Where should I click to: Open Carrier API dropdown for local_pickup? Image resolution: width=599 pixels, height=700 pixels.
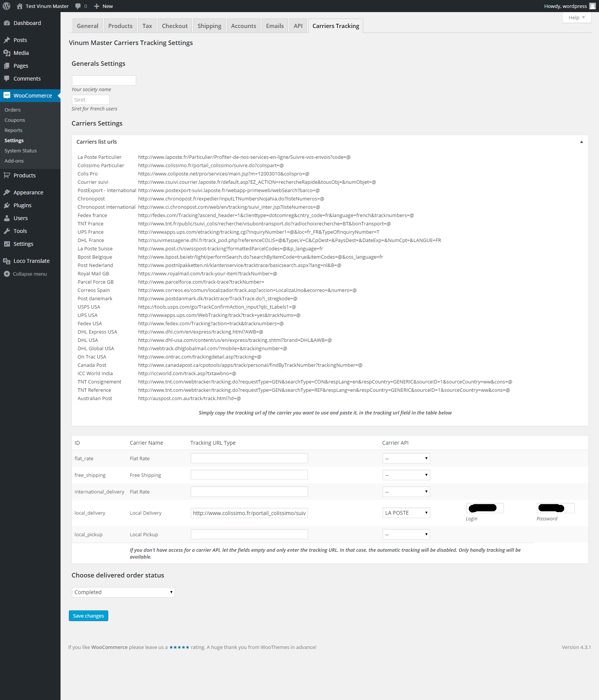[406, 534]
